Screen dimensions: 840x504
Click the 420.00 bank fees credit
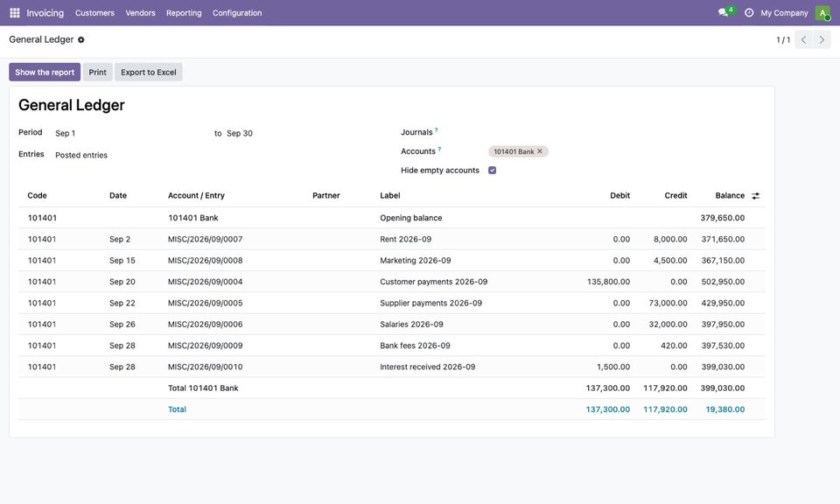[674, 346]
